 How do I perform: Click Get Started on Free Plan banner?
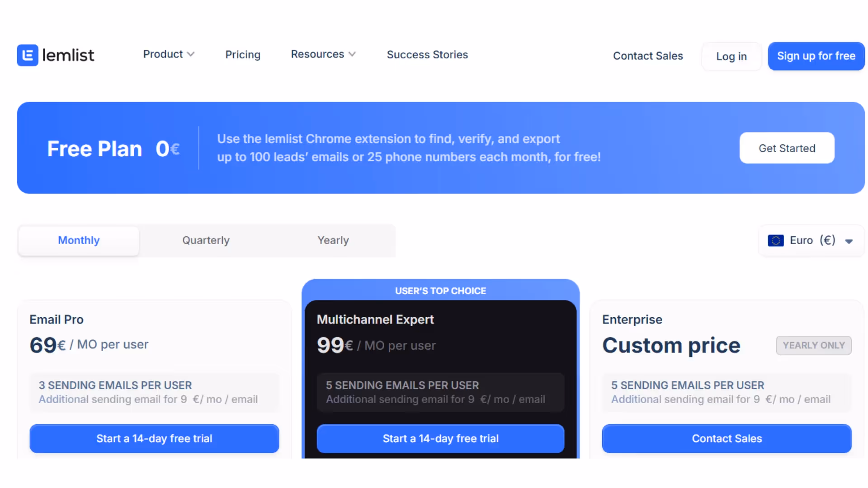(787, 148)
